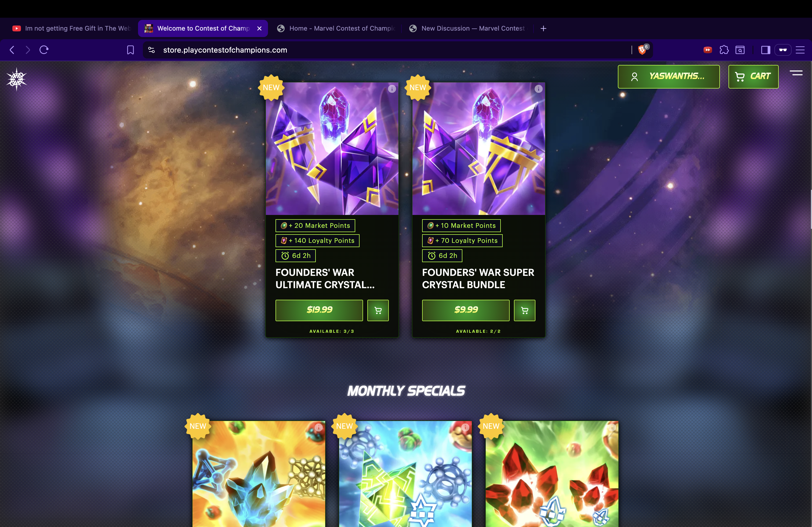Open the CART button
Screen dimensions: 812x527
pyautogui.click(x=753, y=76)
